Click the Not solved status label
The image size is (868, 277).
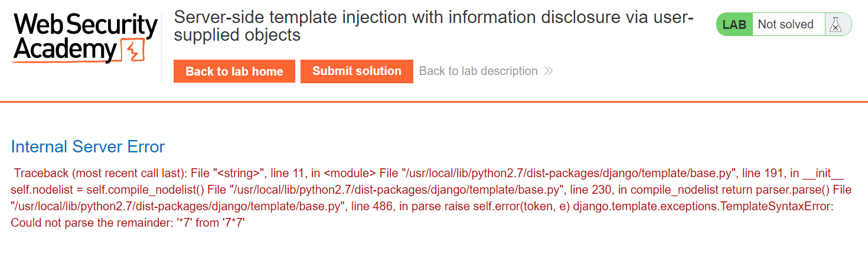(785, 25)
